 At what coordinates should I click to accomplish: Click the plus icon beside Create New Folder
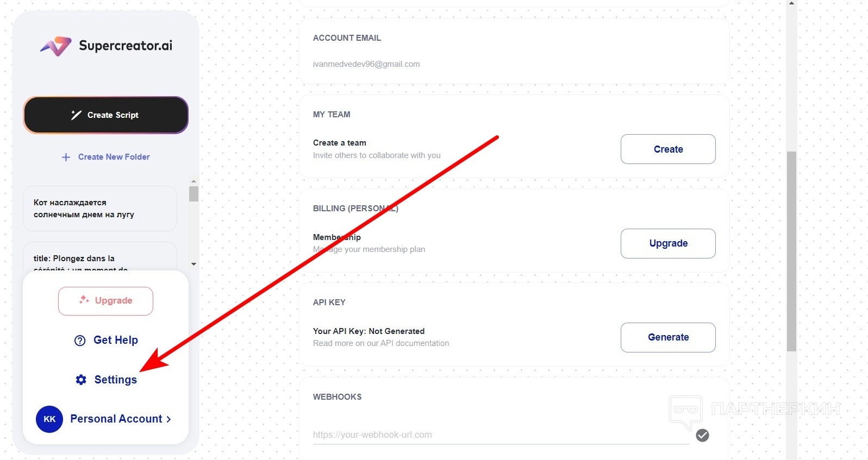point(66,157)
